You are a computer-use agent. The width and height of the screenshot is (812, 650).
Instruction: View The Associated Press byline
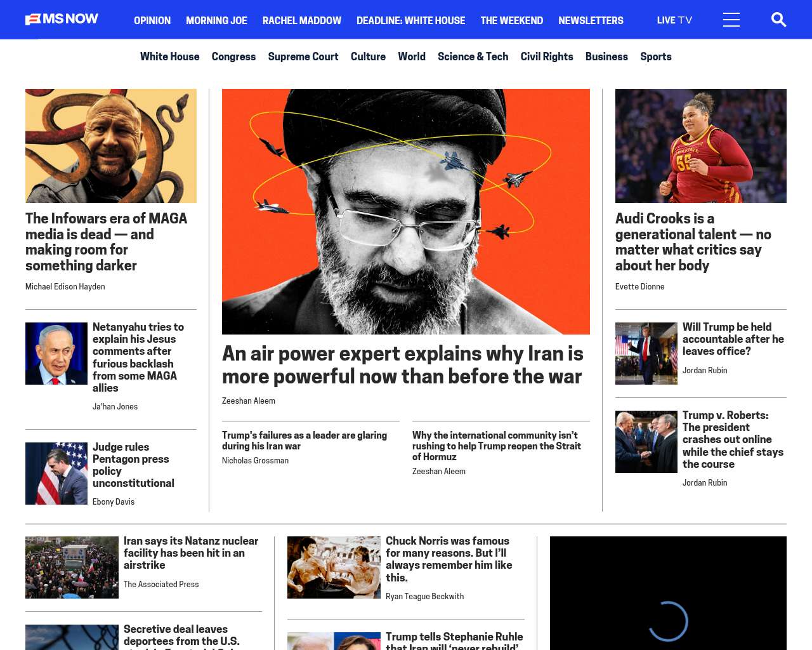click(x=161, y=585)
